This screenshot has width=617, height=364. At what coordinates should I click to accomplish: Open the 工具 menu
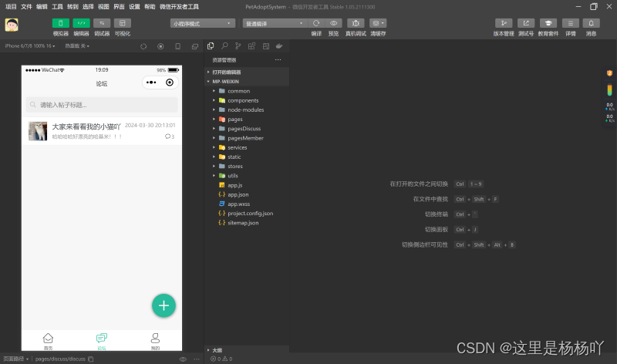[57, 7]
